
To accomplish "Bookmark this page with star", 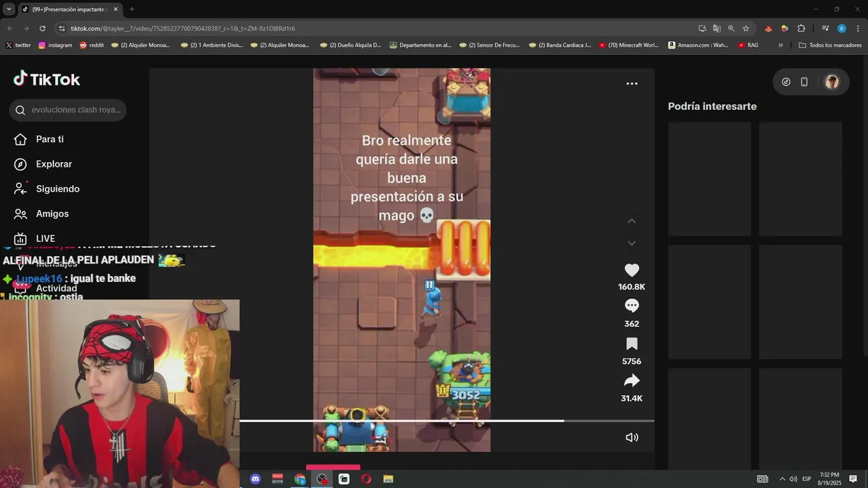I will coord(746,28).
